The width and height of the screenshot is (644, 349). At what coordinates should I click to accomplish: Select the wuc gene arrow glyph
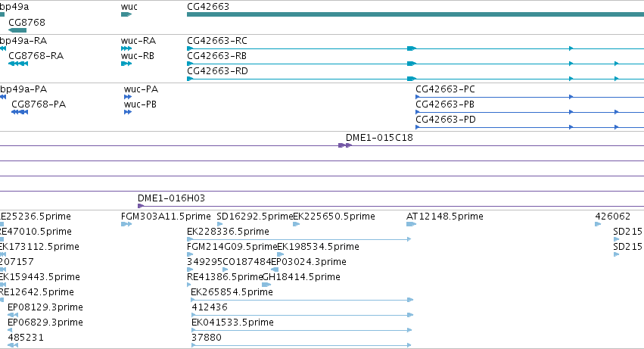pos(126,14)
